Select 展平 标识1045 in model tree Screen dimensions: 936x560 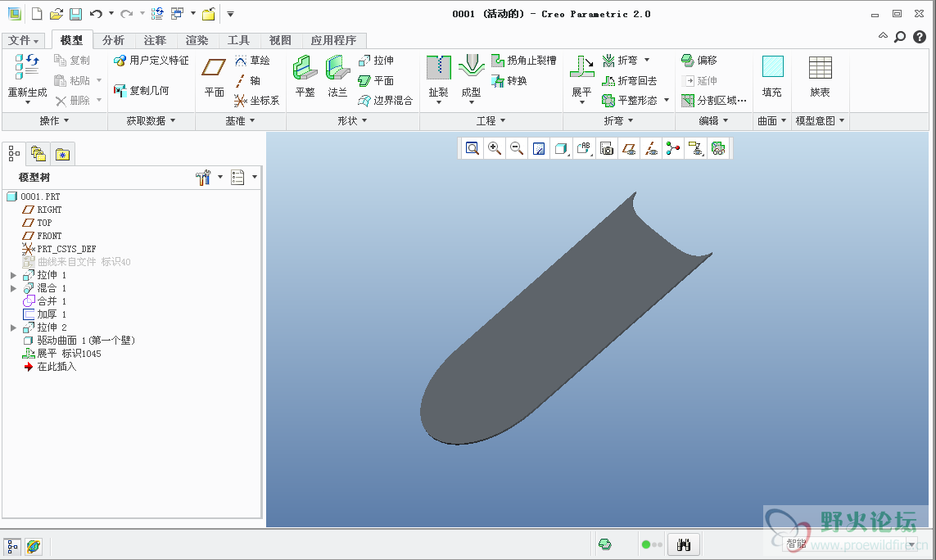click(x=61, y=354)
